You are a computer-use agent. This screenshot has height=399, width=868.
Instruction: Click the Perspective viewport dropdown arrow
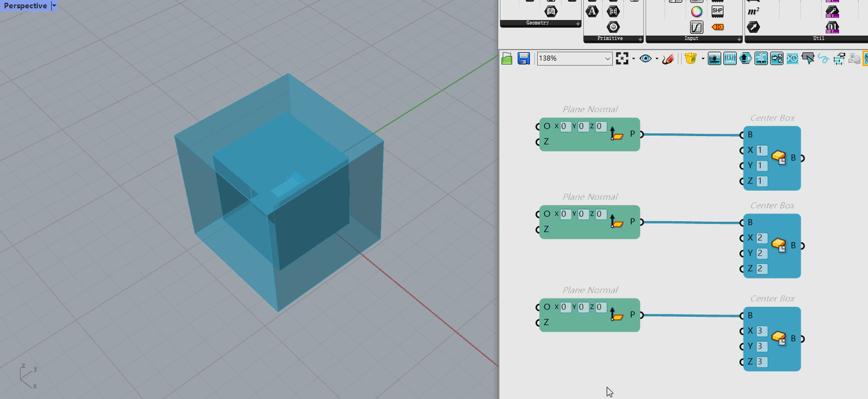54,6
